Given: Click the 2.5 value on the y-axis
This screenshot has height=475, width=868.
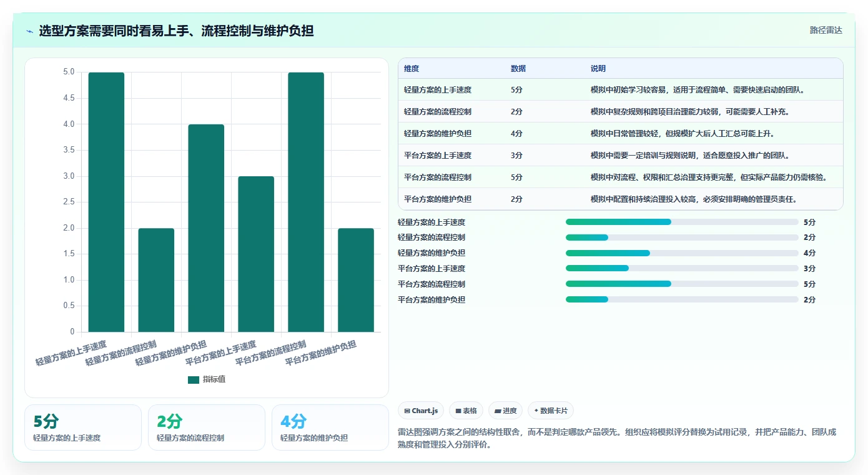Looking at the screenshot, I should point(69,202).
